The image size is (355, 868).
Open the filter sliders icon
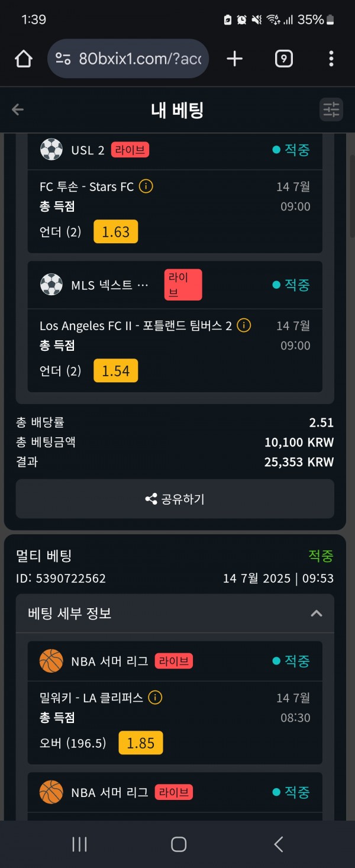click(331, 109)
